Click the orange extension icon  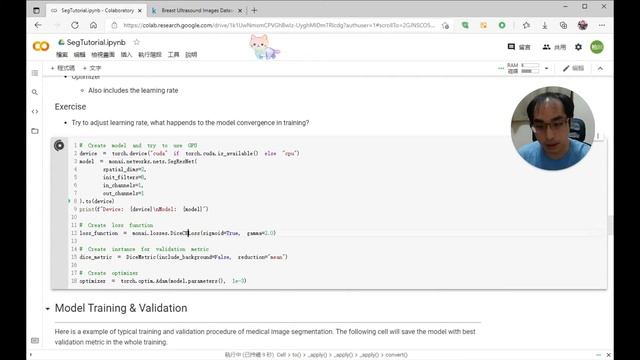pos(484,25)
